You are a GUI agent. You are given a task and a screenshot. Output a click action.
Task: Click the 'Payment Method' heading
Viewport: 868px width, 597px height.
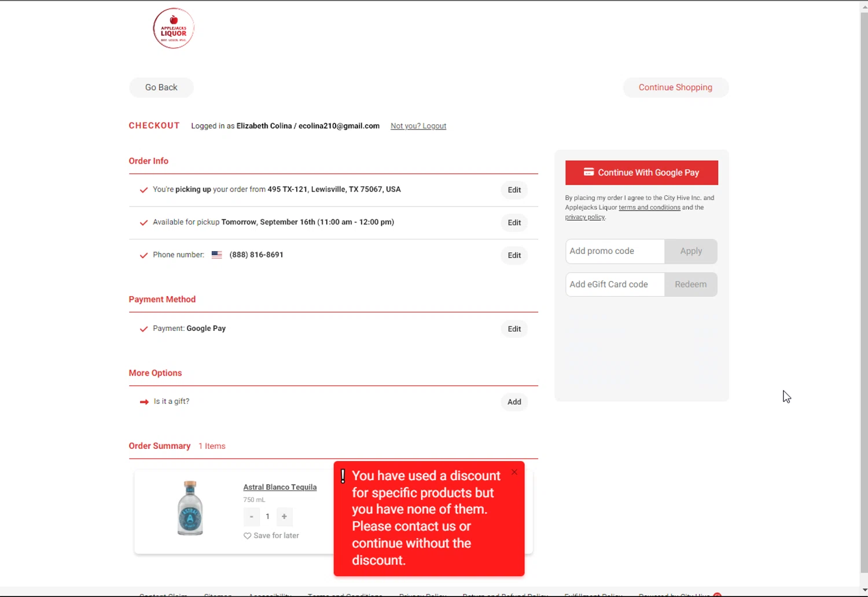point(162,299)
